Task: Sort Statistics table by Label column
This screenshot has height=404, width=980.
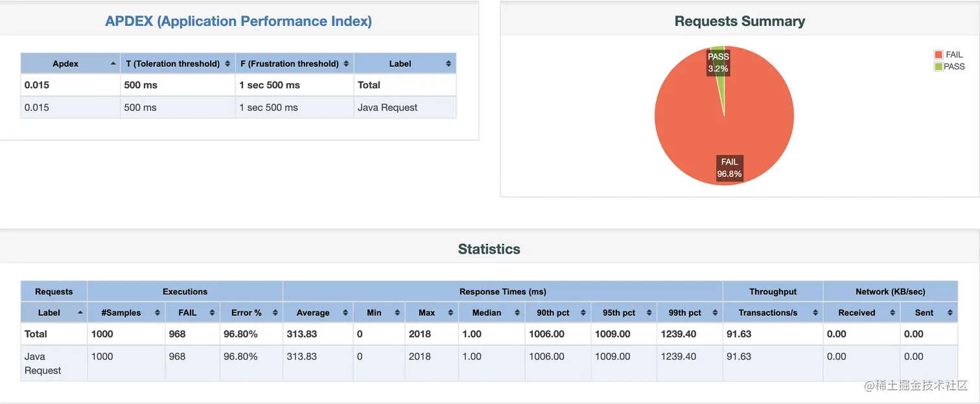Action: click(54, 313)
